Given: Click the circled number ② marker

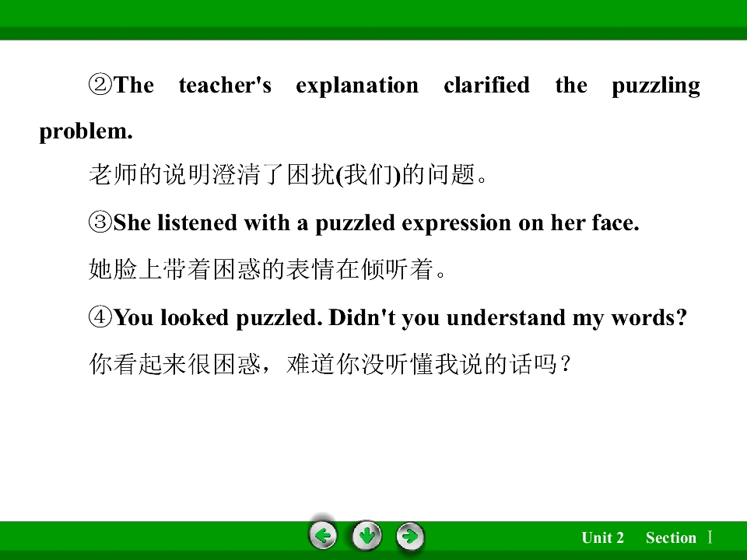Looking at the screenshot, I should click(x=100, y=85).
